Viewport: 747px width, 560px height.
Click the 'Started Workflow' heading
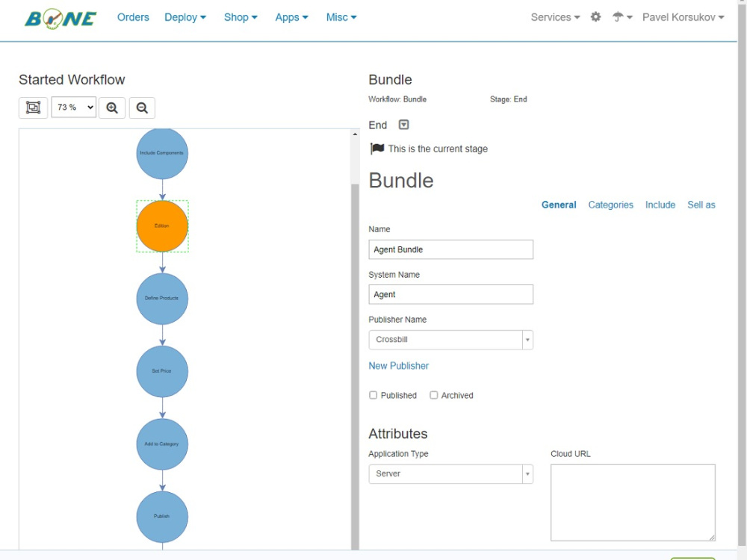click(72, 80)
